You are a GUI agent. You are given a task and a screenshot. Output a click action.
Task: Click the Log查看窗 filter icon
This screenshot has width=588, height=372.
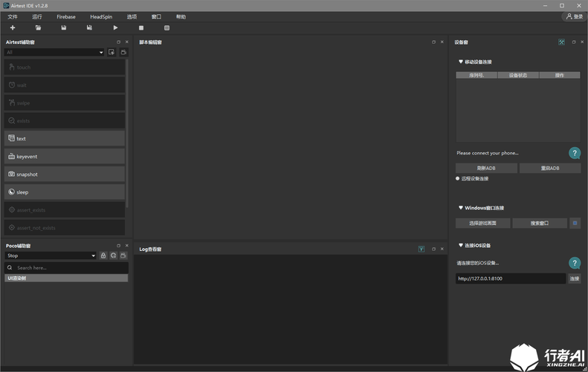[421, 249]
